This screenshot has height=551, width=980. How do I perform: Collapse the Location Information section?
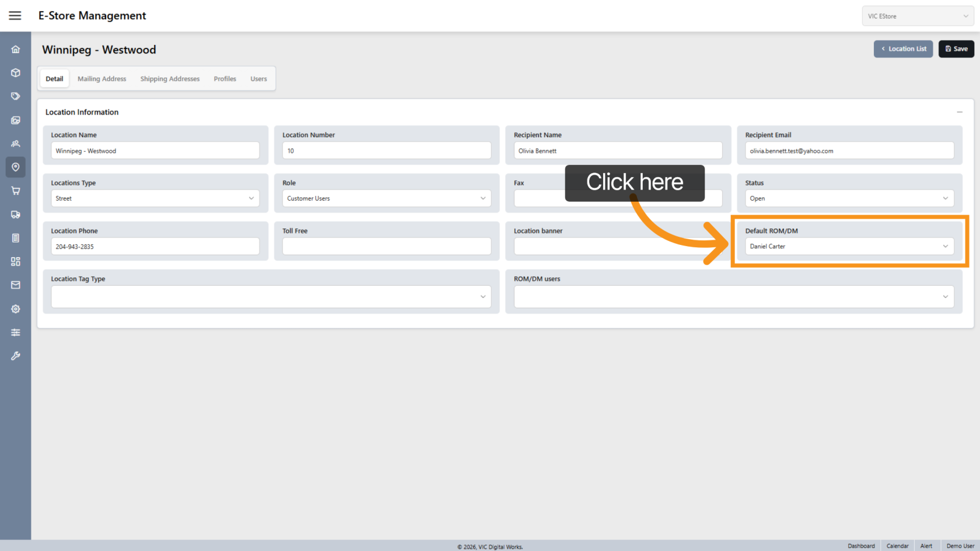pyautogui.click(x=959, y=112)
